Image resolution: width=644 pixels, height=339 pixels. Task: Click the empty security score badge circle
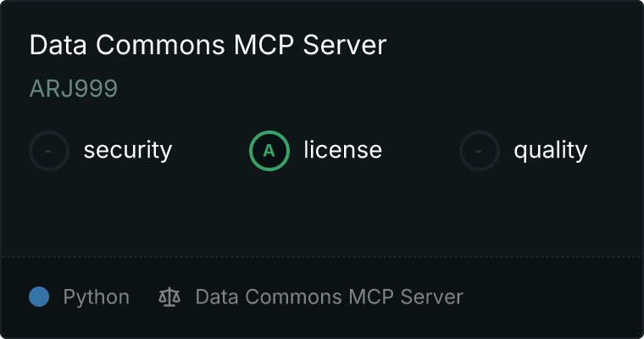(x=49, y=151)
